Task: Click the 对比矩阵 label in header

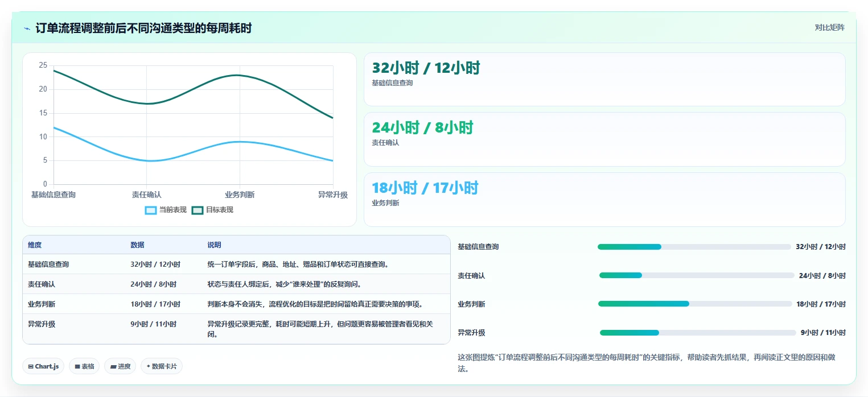Action: [x=829, y=27]
